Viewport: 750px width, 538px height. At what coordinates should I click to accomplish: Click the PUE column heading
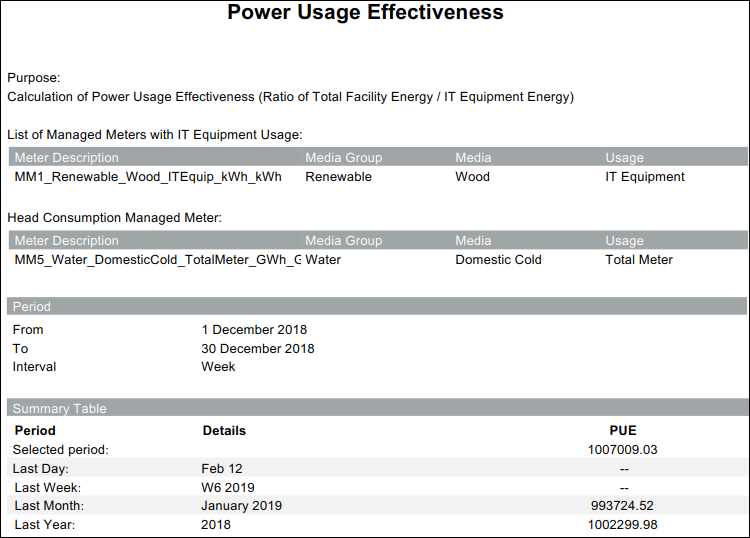pyautogui.click(x=622, y=431)
